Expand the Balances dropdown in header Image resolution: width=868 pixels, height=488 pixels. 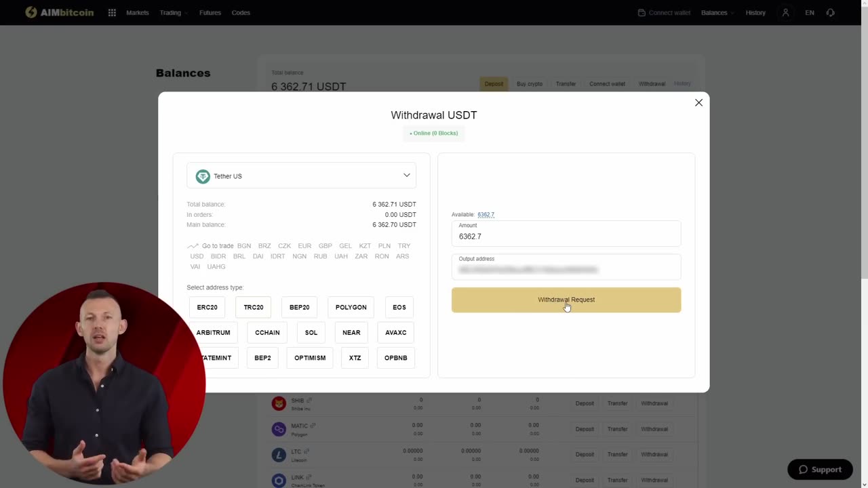click(x=717, y=12)
